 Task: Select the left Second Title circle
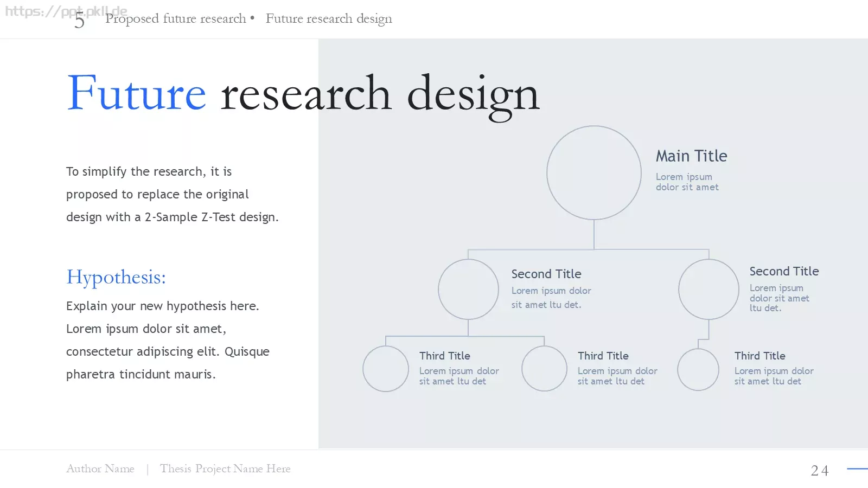click(x=468, y=290)
